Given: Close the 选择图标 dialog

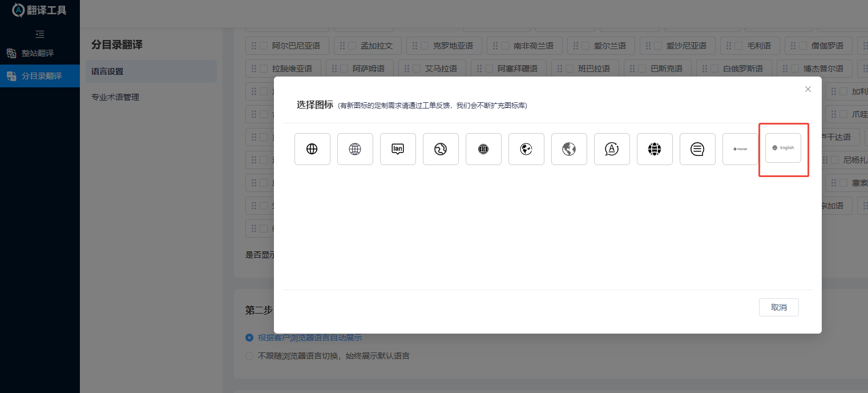Looking at the screenshot, I should pyautogui.click(x=808, y=89).
